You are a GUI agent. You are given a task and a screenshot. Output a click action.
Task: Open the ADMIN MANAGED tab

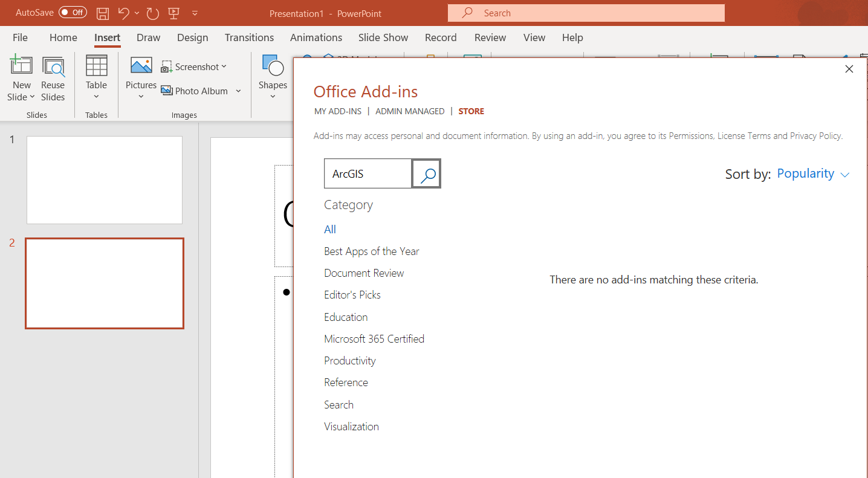point(410,111)
